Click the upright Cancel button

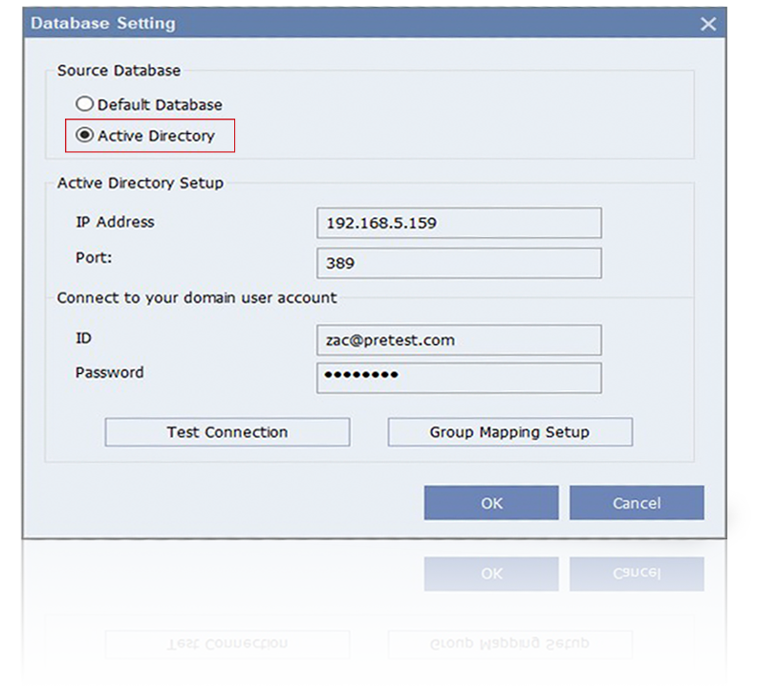pyautogui.click(x=637, y=503)
